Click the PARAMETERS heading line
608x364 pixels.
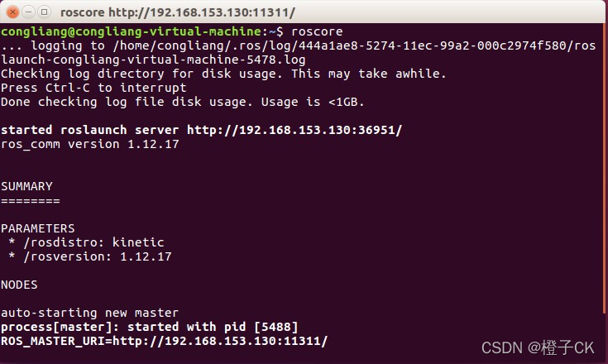[38, 228]
